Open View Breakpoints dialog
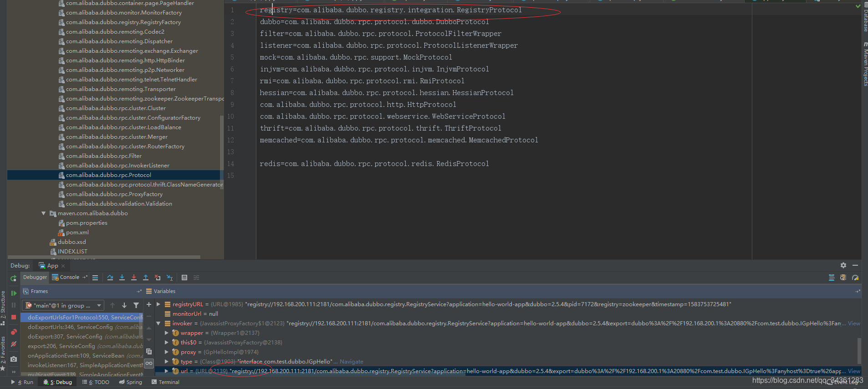The height and width of the screenshot is (389, 868). [14, 332]
